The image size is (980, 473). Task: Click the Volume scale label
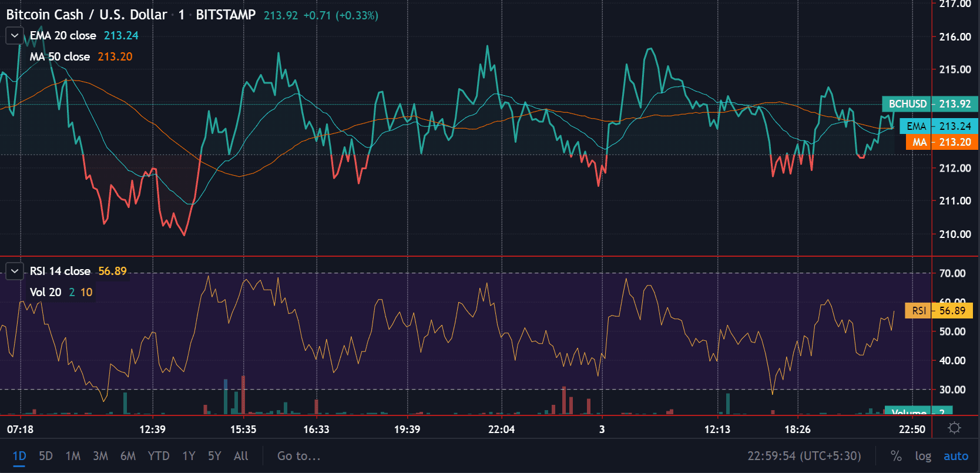(918, 411)
